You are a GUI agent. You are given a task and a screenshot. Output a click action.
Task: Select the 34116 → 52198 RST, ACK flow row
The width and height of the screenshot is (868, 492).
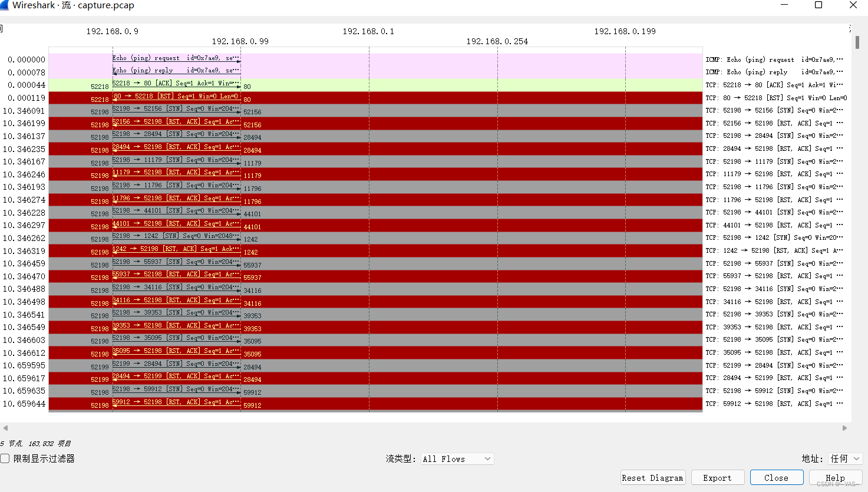(x=375, y=302)
